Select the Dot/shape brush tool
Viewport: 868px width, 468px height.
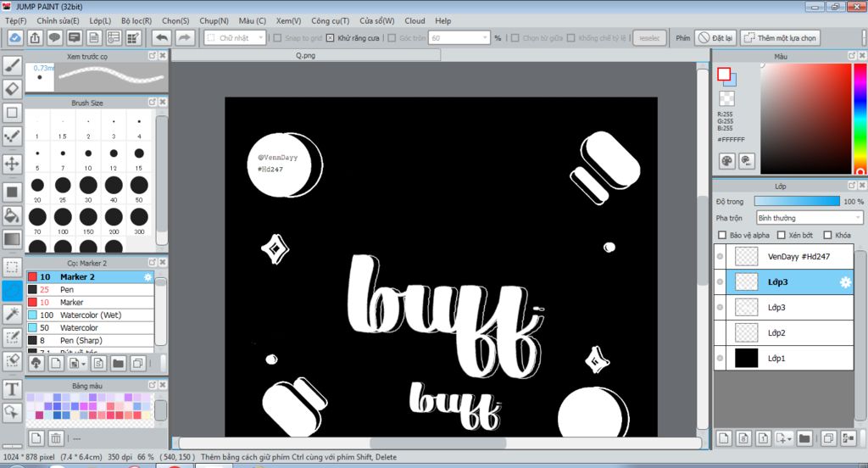12,136
